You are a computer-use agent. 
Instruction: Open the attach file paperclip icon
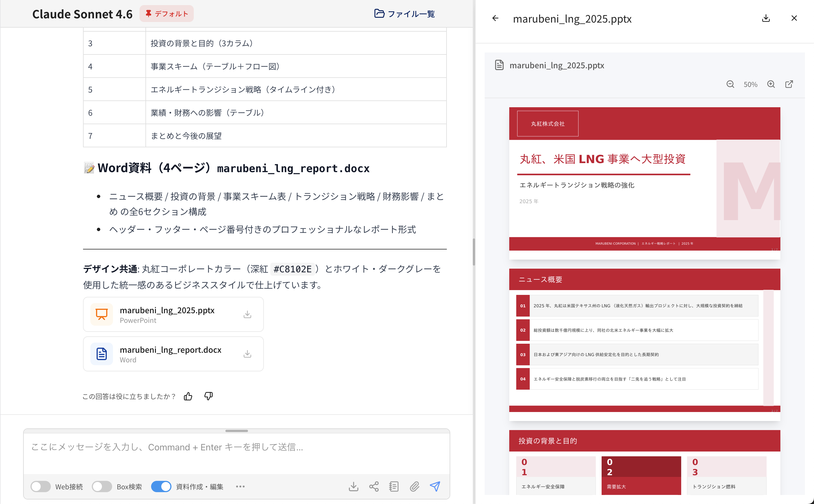(415, 486)
